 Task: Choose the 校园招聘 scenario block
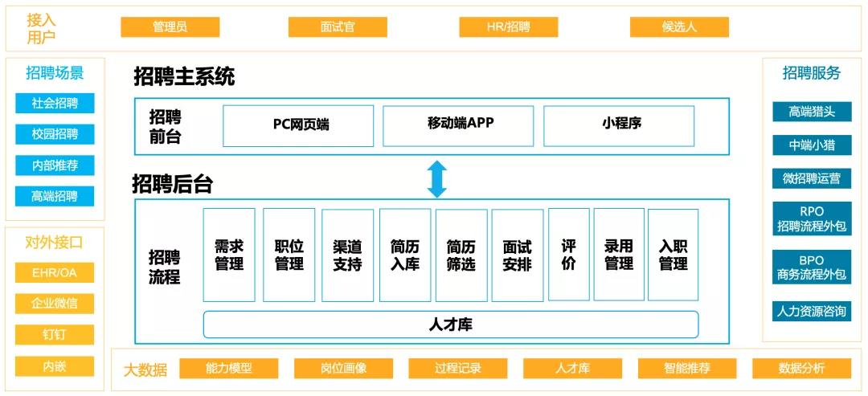[55, 135]
